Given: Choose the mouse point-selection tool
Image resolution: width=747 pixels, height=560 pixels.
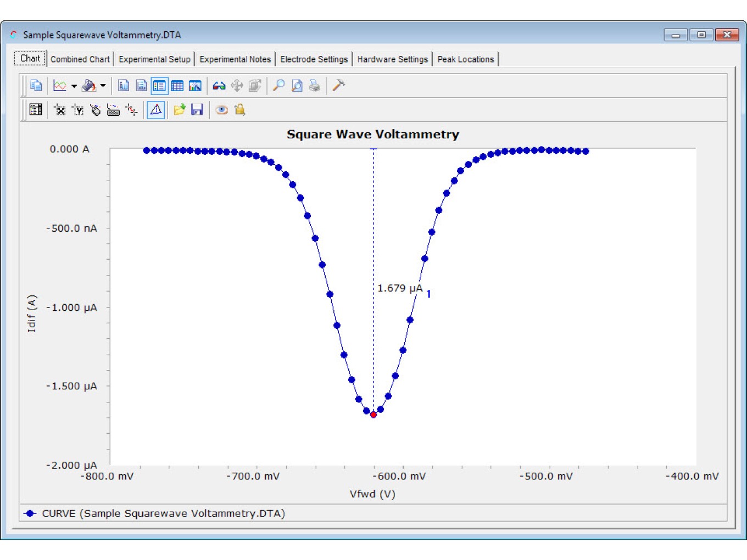Looking at the screenshot, I should 96,110.
